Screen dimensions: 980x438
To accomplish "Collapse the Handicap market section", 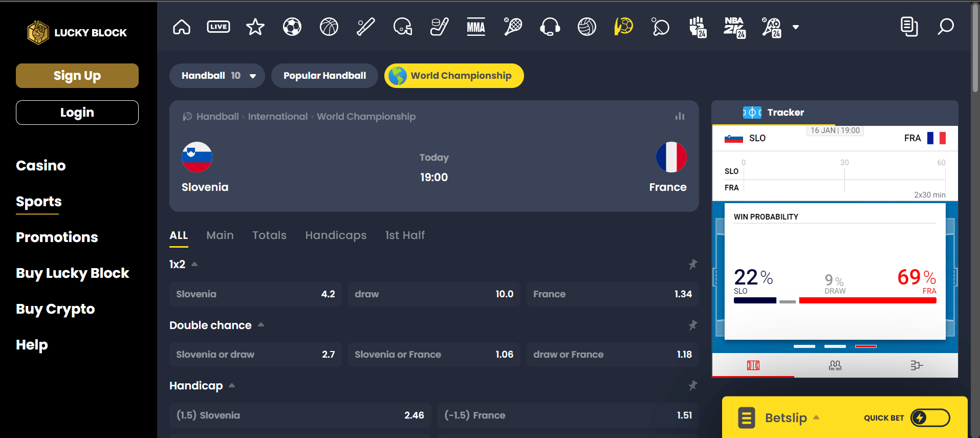I will coord(232,385).
